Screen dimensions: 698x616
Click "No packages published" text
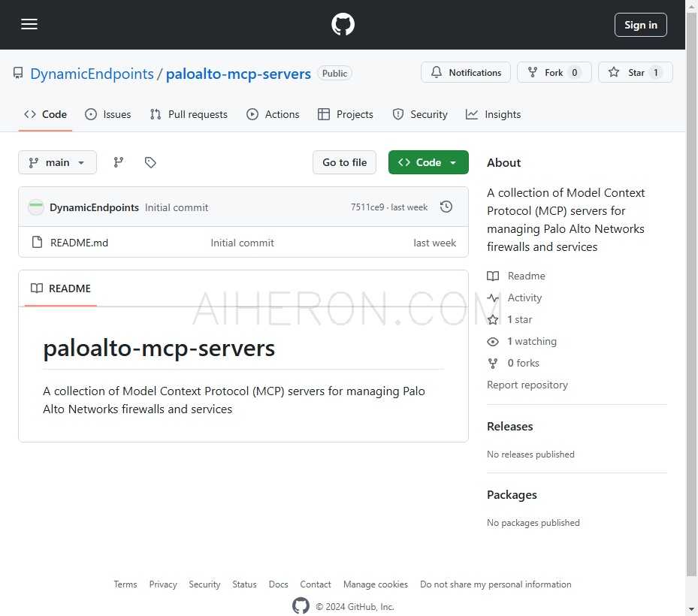click(x=533, y=523)
